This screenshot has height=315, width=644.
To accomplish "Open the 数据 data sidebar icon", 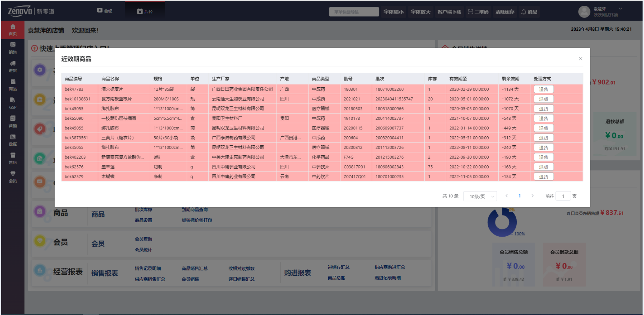I will (13, 140).
